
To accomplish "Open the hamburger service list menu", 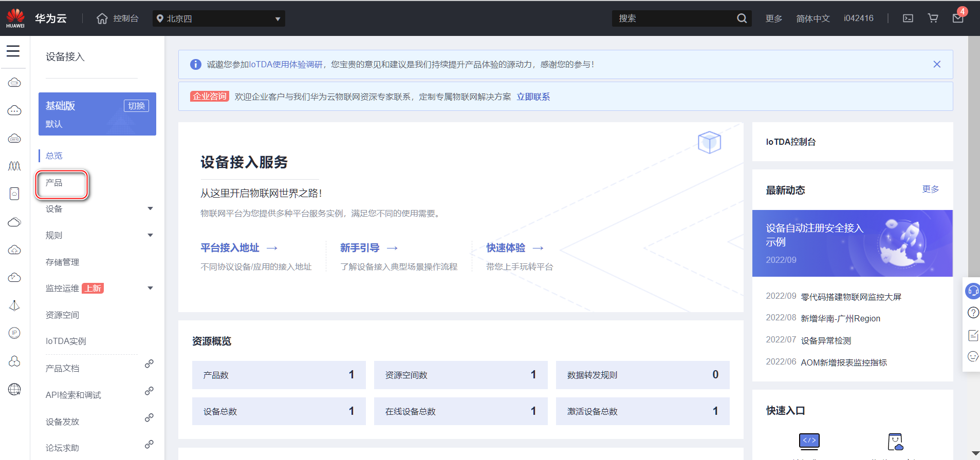I will coord(13,51).
